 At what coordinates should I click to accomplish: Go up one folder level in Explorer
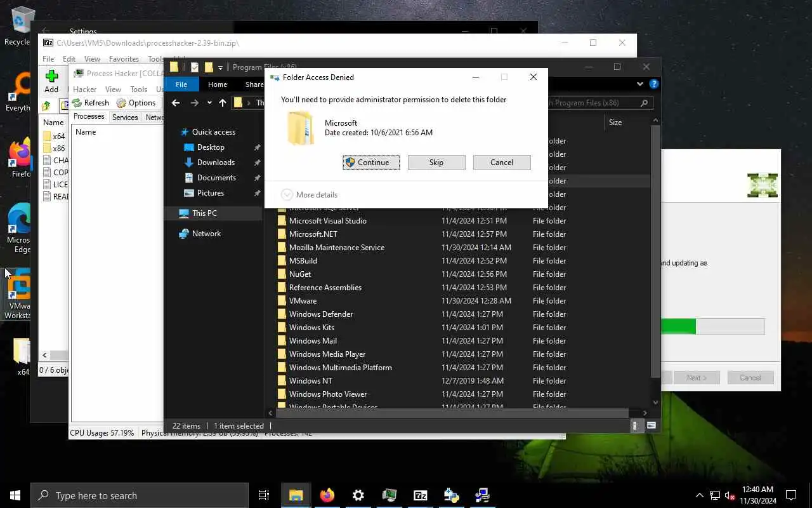(223, 103)
